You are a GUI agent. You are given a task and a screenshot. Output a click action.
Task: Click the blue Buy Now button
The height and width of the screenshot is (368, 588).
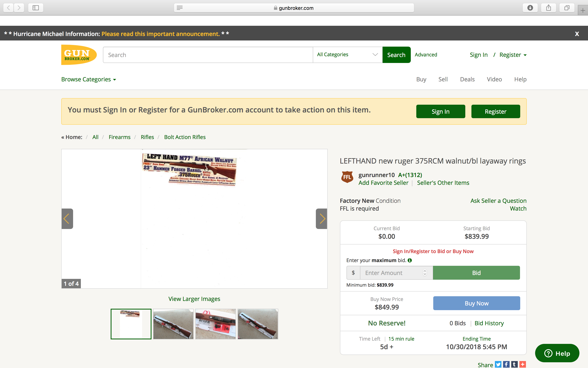477,303
